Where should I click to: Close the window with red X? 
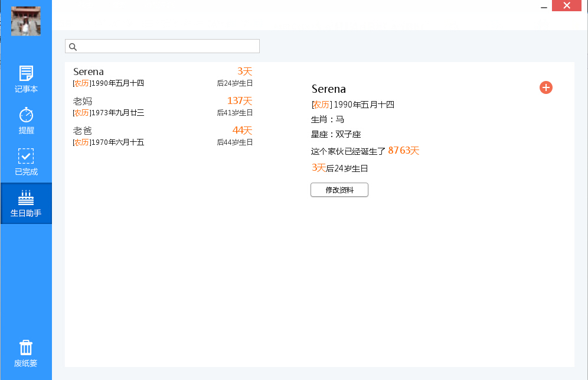coord(566,6)
